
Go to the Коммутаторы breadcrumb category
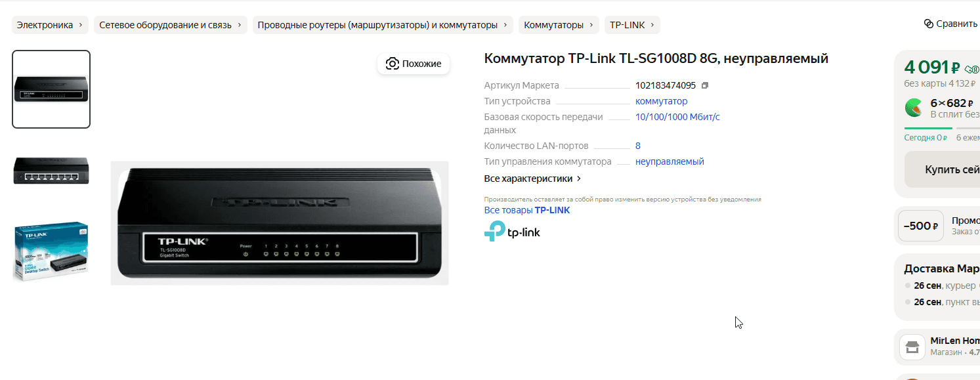tap(559, 25)
